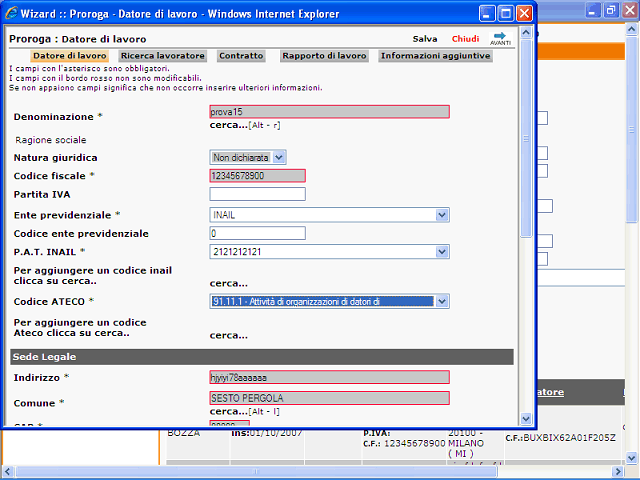The image size is (640, 480).
Task: Click into the Partita IVA field
Action: (257, 194)
